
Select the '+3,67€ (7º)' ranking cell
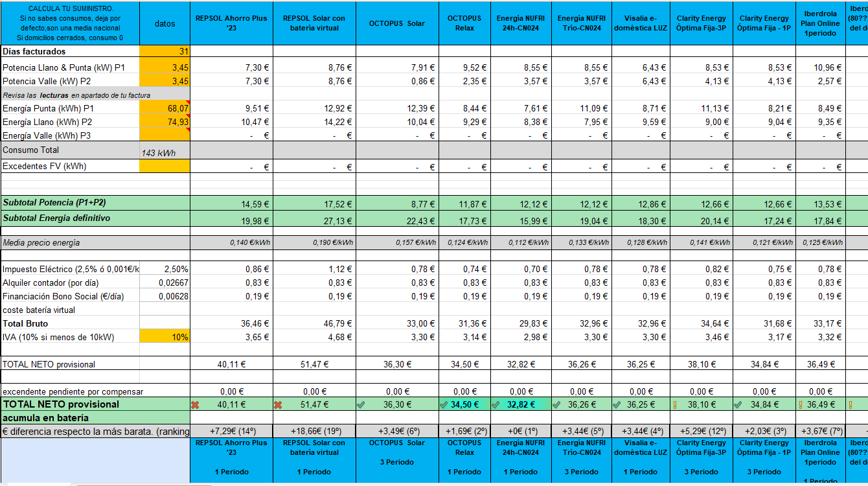coord(821,432)
